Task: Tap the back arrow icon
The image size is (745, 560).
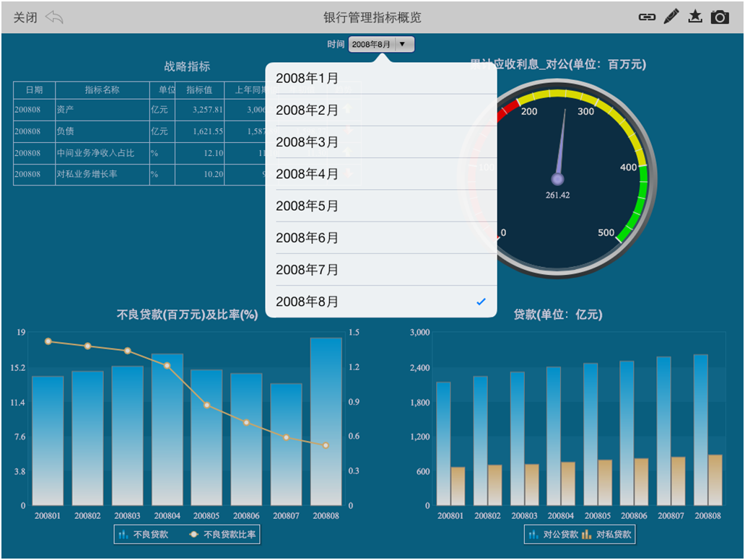Action: pos(54,17)
